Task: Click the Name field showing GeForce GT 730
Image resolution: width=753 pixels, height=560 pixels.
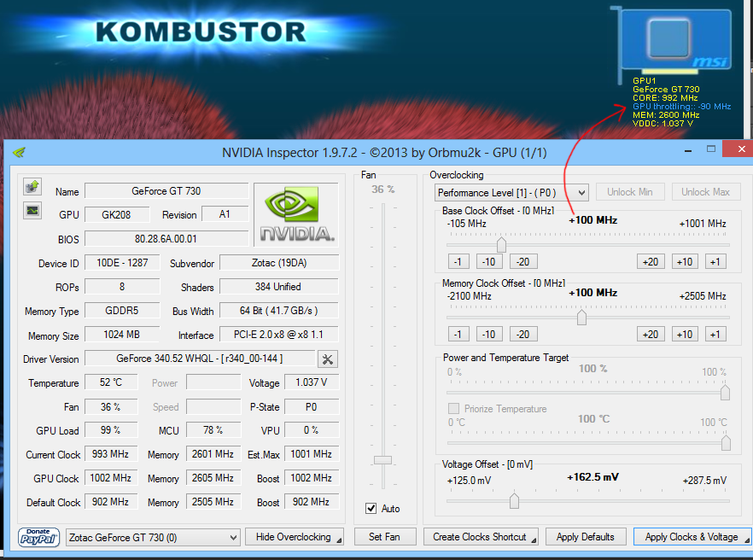Action: coord(166,190)
